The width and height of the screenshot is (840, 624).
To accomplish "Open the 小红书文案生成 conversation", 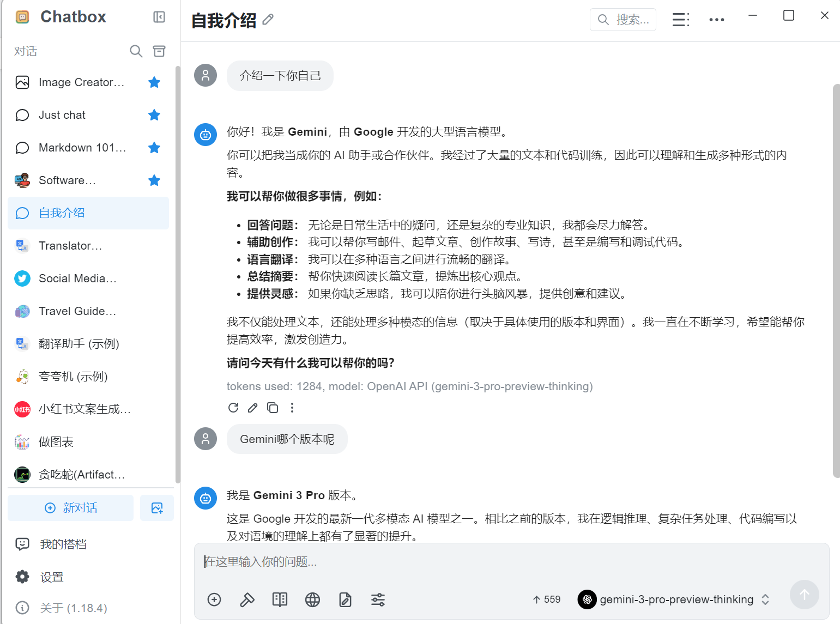I will click(88, 409).
